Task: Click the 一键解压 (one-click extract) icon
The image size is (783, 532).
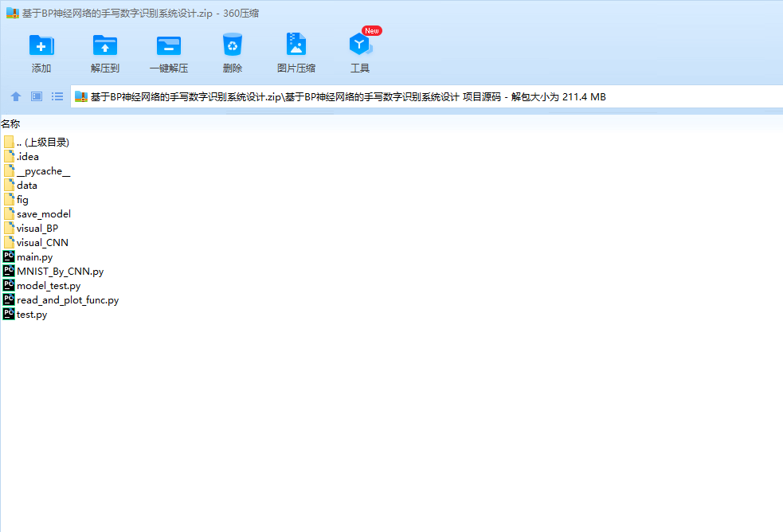Action: [169, 45]
